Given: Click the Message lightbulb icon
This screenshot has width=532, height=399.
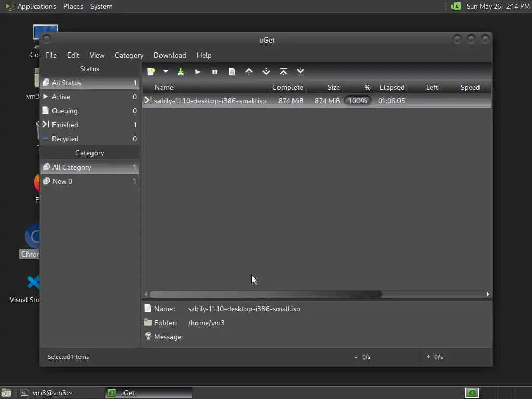Looking at the screenshot, I should click(x=148, y=336).
